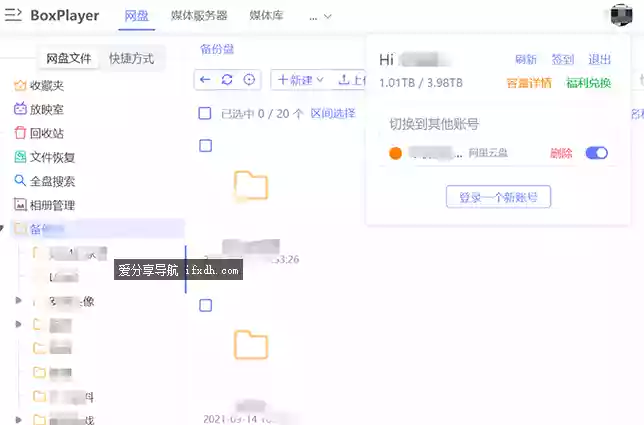This screenshot has height=425, width=644.
Task: Select the 快捷方式 tab
Action: tap(131, 58)
